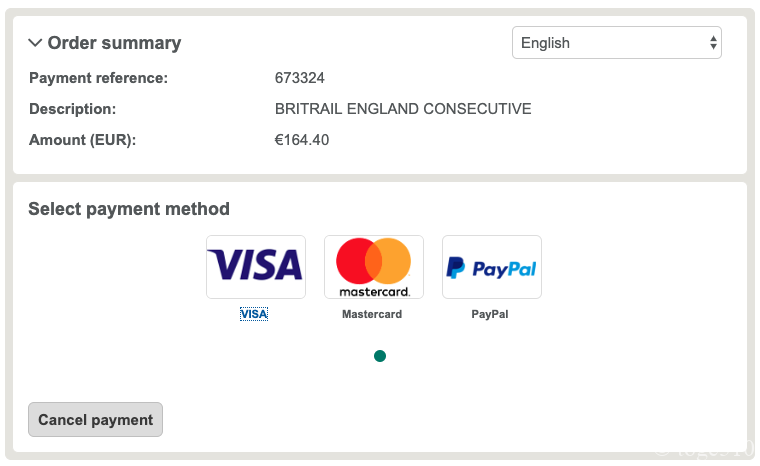Click the Mastercard text label
760x466 pixels.
pos(372,314)
